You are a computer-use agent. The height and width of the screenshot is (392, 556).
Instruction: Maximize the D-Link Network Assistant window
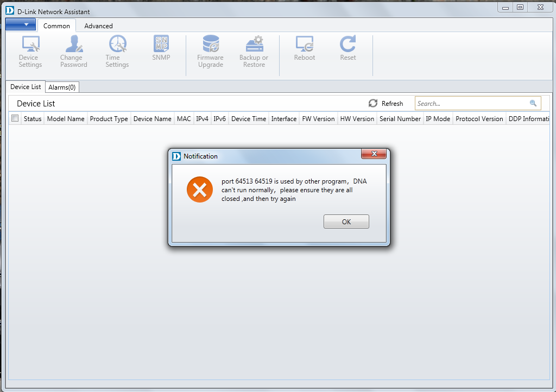(520, 8)
